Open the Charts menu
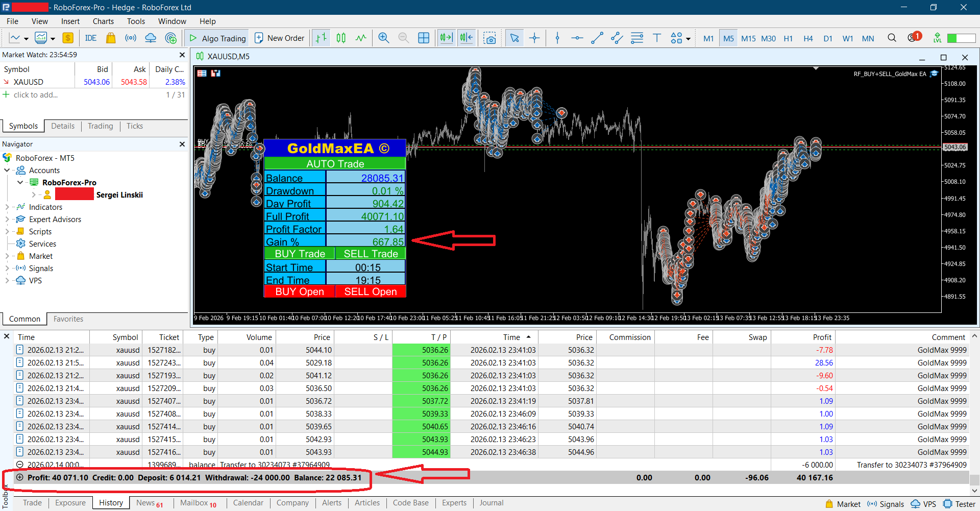980x511 pixels. pyautogui.click(x=103, y=21)
